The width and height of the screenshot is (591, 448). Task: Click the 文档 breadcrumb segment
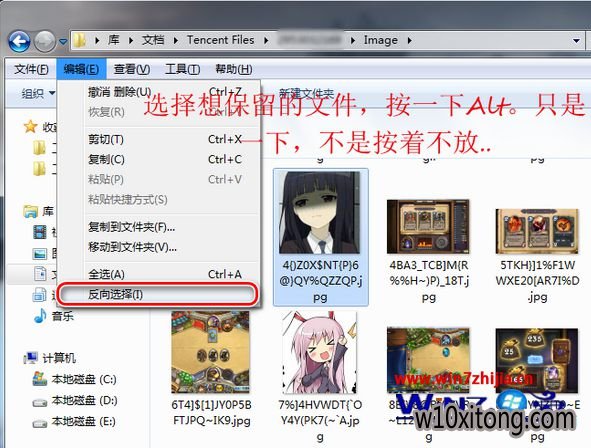(x=153, y=40)
